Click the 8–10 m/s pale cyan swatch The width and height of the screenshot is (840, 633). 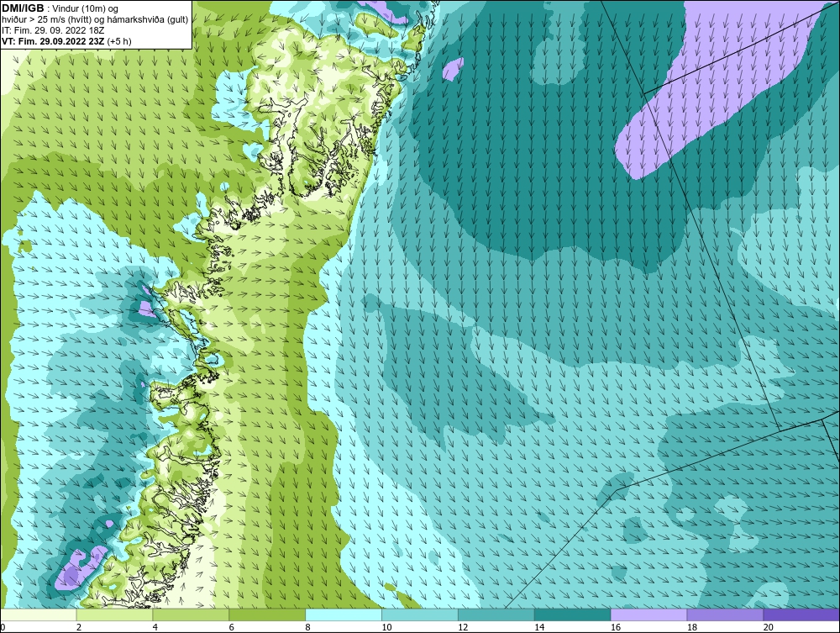(x=344, y=615)
